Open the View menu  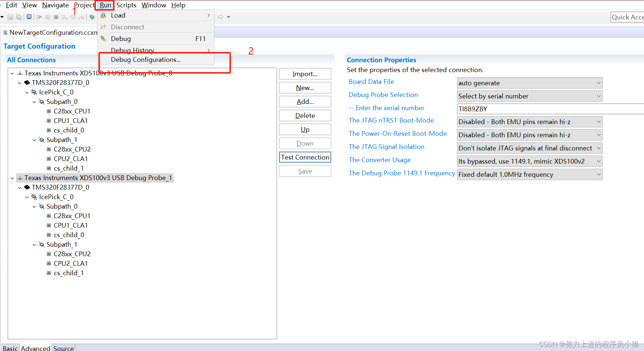pyautogui.click(x=29, y=5)
